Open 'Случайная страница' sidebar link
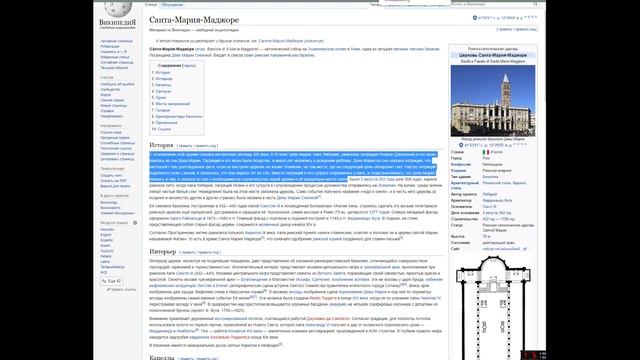The height and width of the screenshot is (360, 640). point(117,62)
